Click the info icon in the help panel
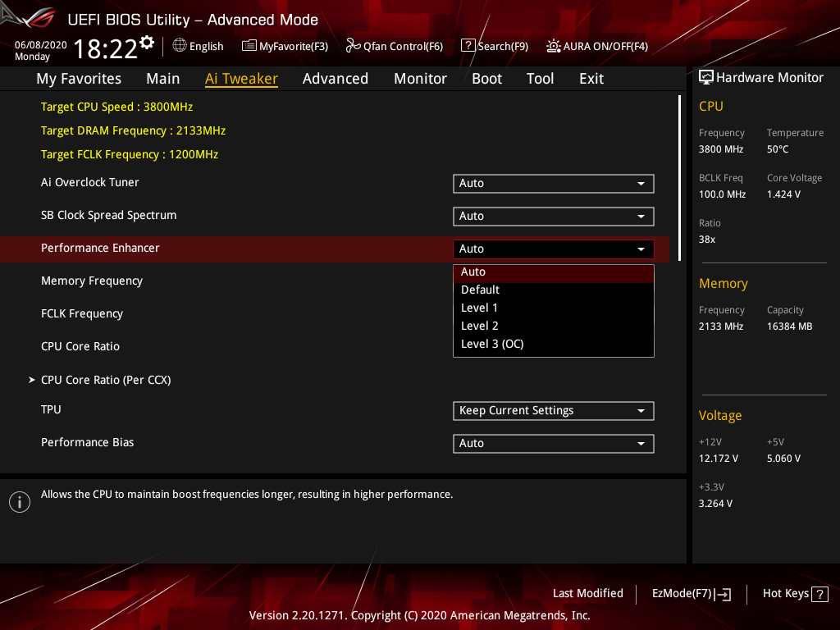 coord(20,502)
